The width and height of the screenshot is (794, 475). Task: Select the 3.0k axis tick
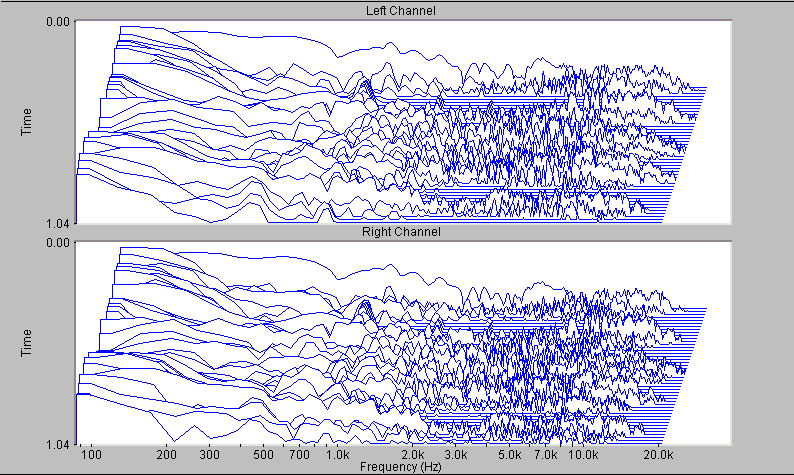click(x=458, y=455)
